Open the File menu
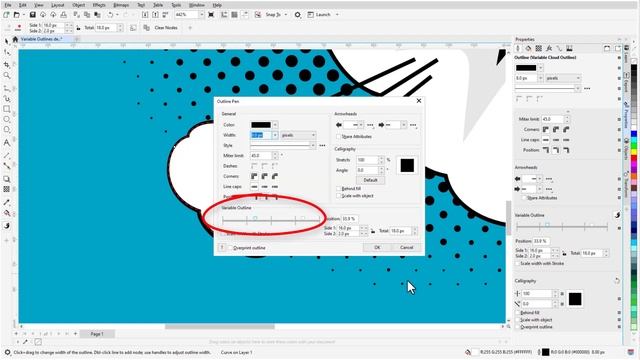The height and width of the screenshot is (360, 640). (x=8, y=5)
